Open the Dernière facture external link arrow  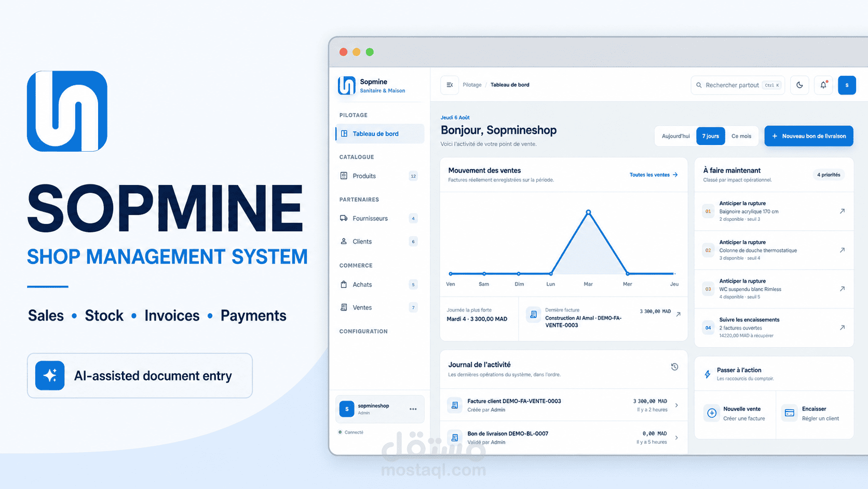pyautogui.click(x=678, y=314)
